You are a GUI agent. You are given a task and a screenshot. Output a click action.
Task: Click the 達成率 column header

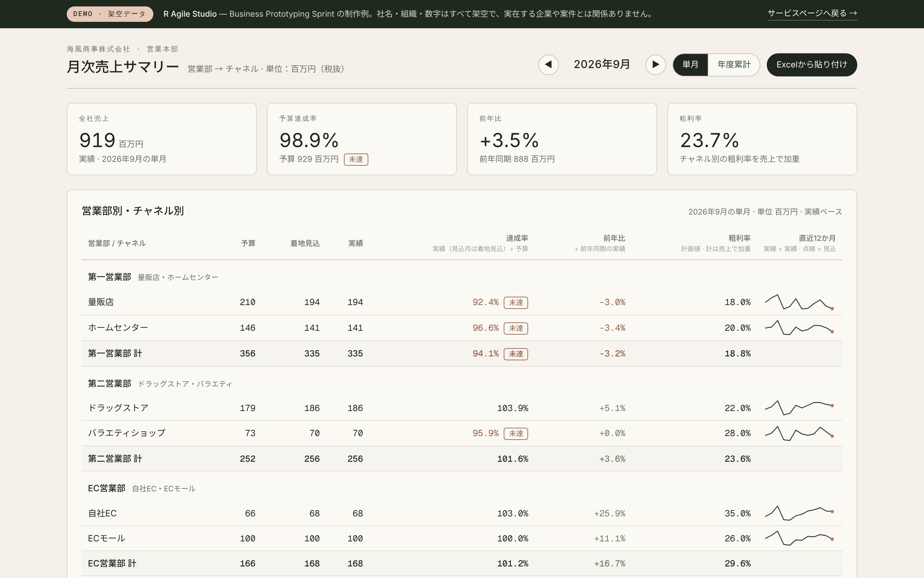click(517, 238)
